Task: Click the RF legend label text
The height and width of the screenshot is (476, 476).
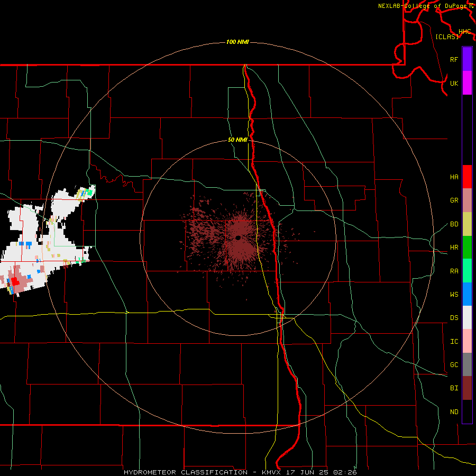Action: coord(454,59)
